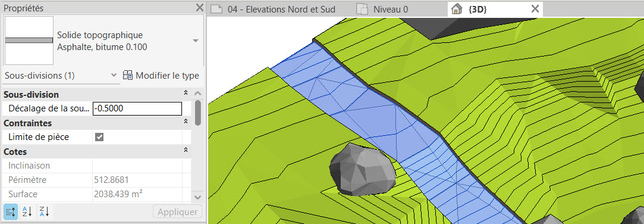Click the Appliquer button
Viewport: 644px width, 224px height.
tap(177, 212)
